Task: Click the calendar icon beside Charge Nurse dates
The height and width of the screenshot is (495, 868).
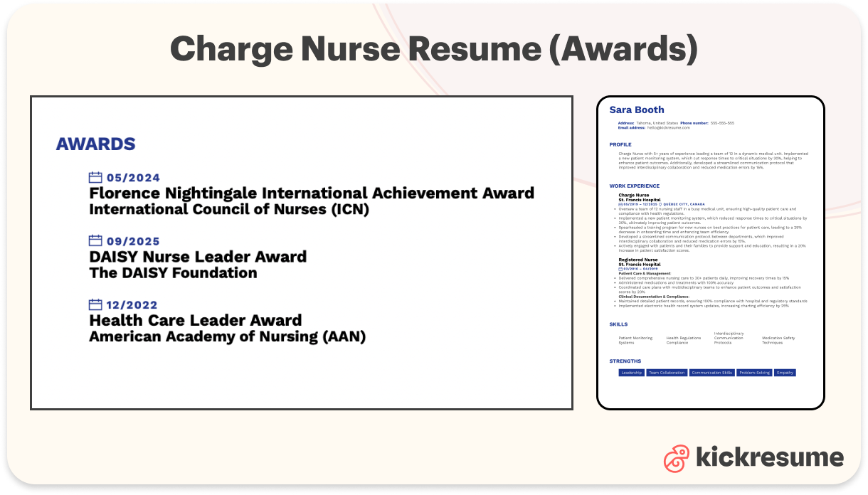Action: click(620, 204)
